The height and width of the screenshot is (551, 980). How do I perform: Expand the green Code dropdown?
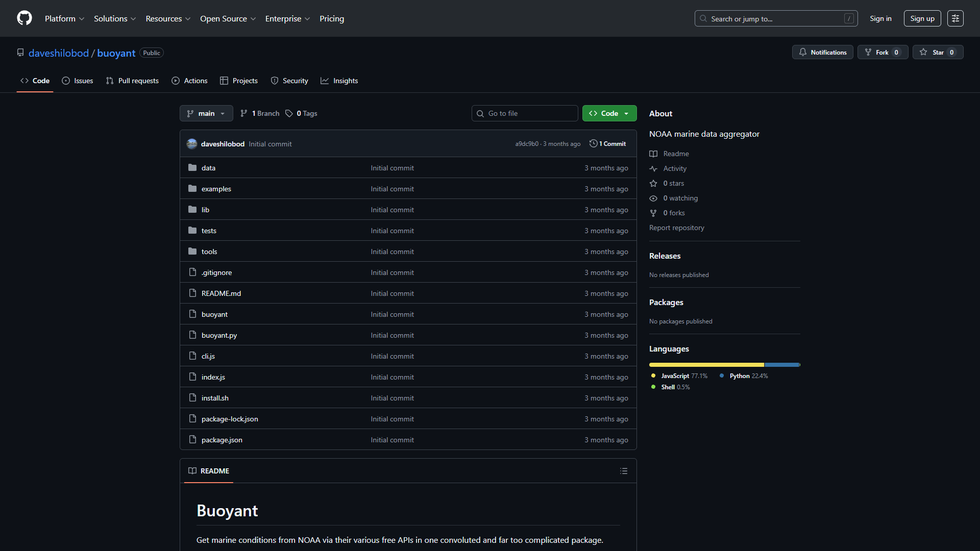tap(609, 113)
